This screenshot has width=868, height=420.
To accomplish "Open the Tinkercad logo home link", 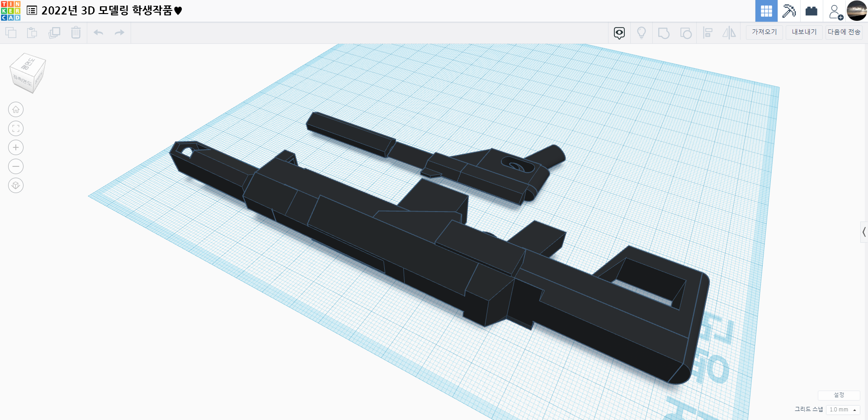I will coord(10,11).
